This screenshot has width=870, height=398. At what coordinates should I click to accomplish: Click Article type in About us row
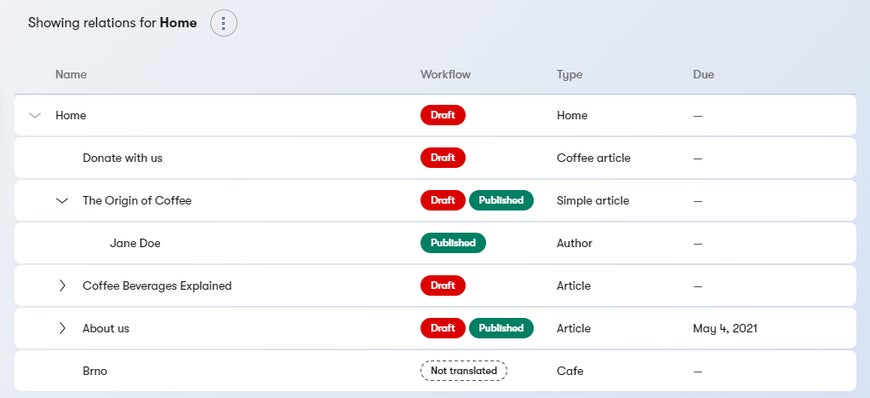pyautogui.click(x=574, y=328)
